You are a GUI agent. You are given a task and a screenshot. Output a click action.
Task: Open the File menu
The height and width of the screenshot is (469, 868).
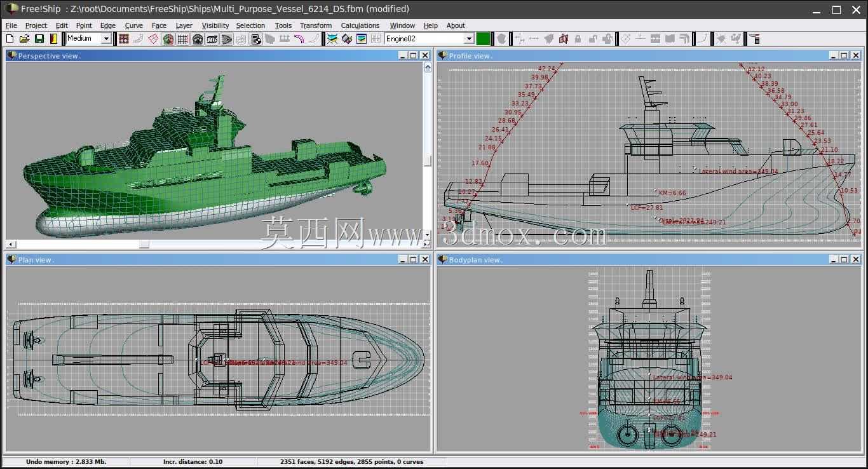point(11,25)
